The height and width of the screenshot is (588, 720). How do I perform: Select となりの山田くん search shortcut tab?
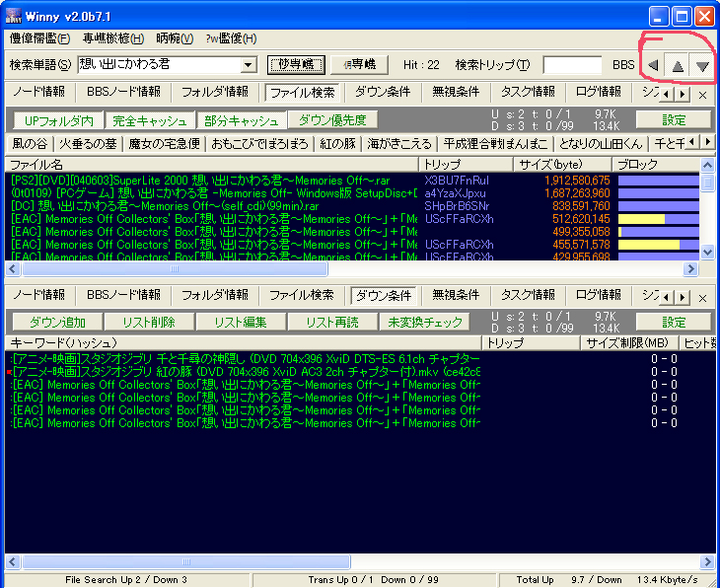601,144
